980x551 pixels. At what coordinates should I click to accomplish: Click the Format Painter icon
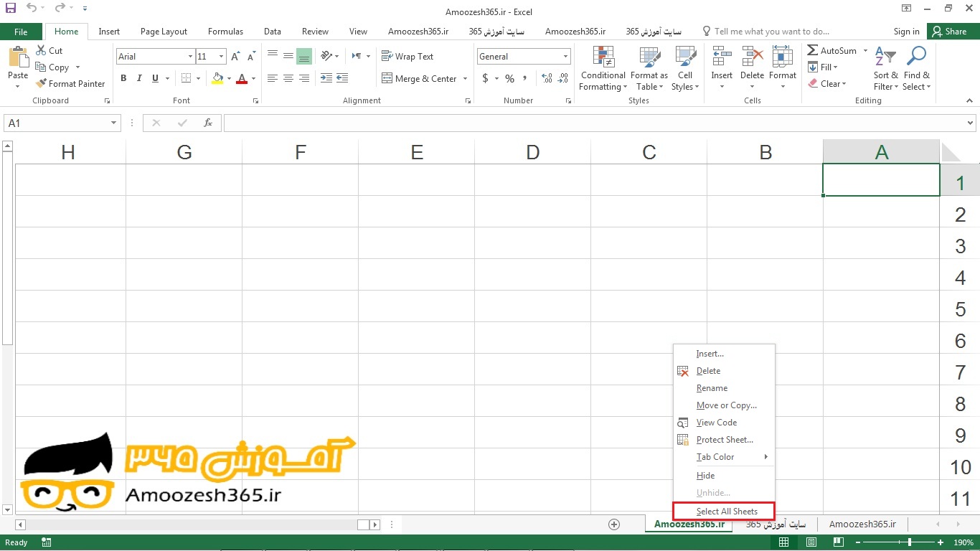(x=42, y=84)
